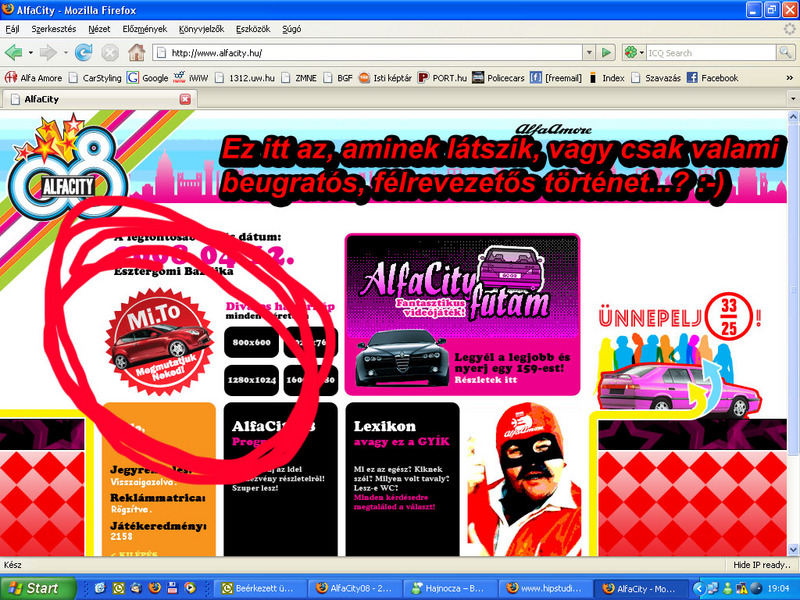Open the Szavazás bookmark
The width and height of the screenshot is (800, 600).
point(656,78)
